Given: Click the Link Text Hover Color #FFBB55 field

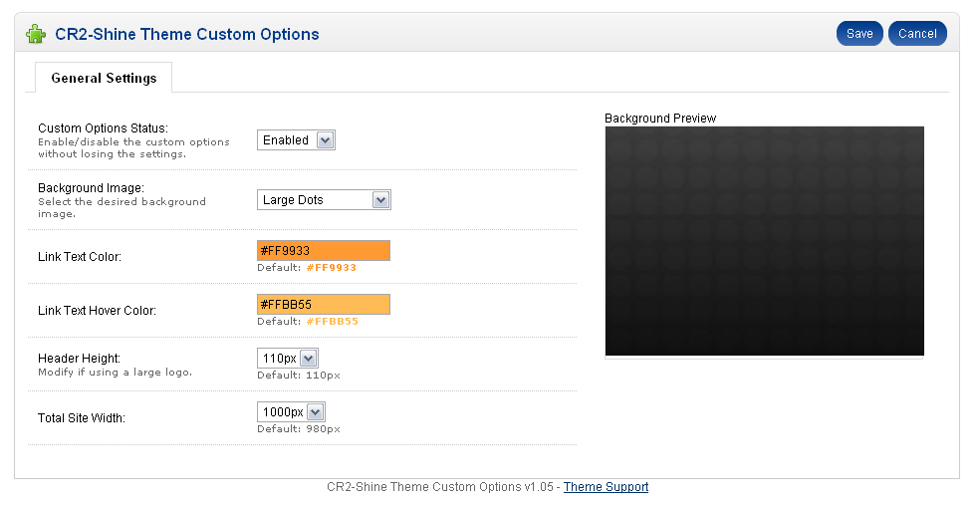Looking at the screenshot, I should pos(324,305).
